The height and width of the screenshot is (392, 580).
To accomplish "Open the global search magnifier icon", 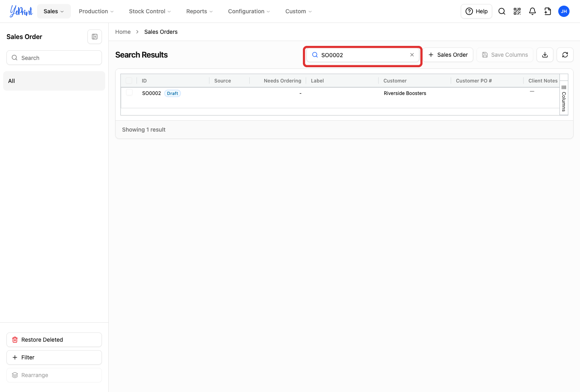I will pos(502,11).
